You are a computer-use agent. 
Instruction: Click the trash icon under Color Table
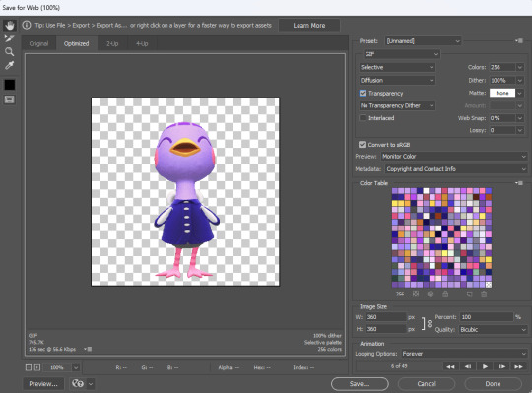pyautogui.click(x=484, y=294)
